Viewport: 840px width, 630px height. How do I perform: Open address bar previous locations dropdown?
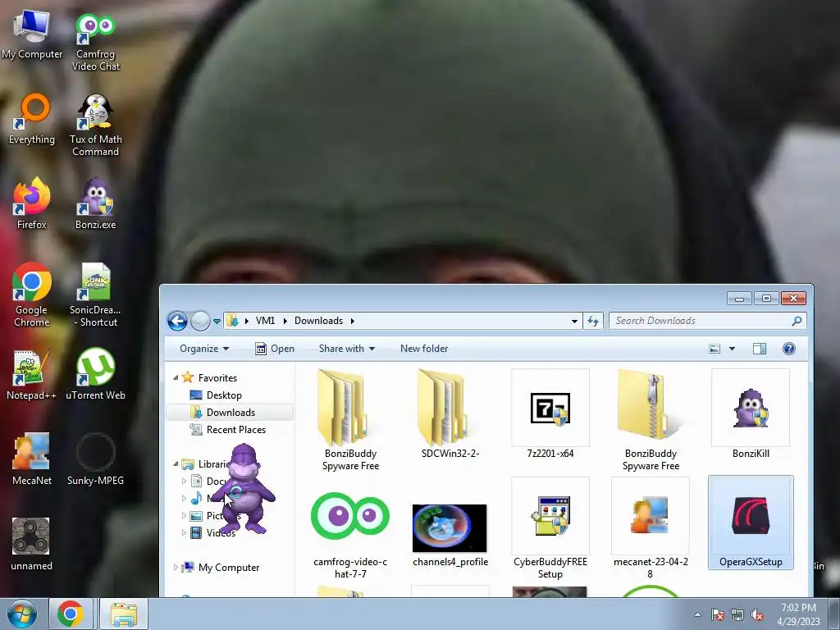click(574, 321)
